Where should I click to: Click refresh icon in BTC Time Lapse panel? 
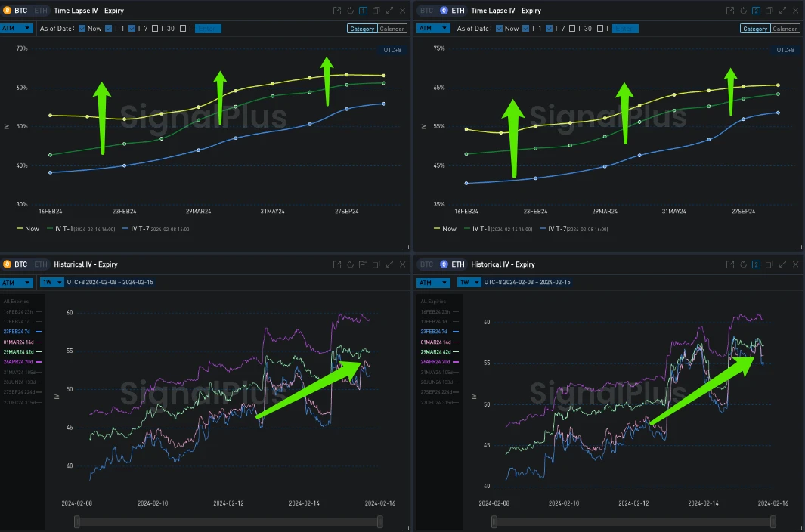pos(350,11)
